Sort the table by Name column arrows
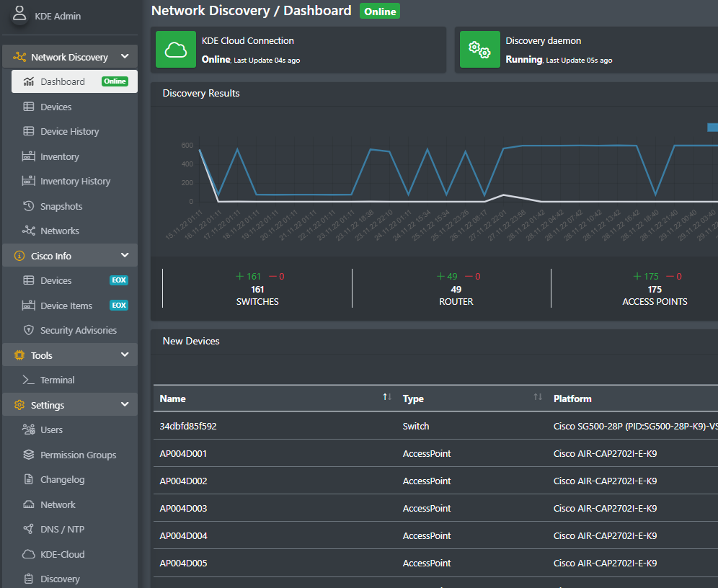This screenshot has width=718, height=588. (387, 397)
